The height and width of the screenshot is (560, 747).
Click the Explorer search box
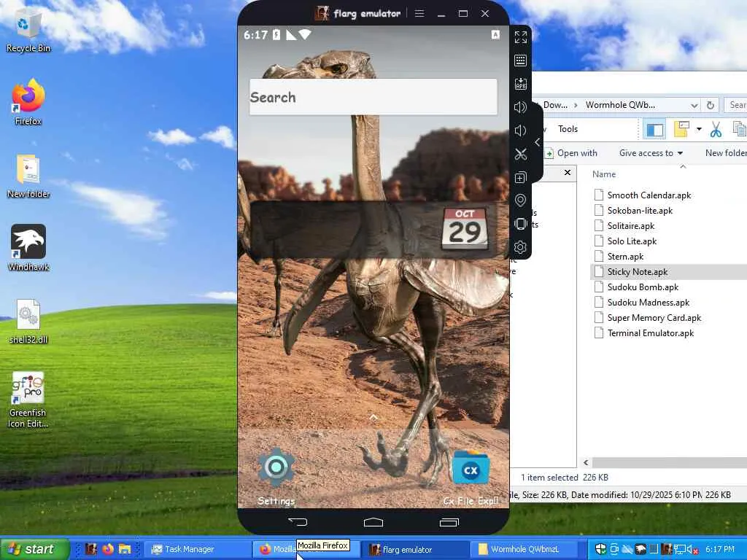[736, 105]
